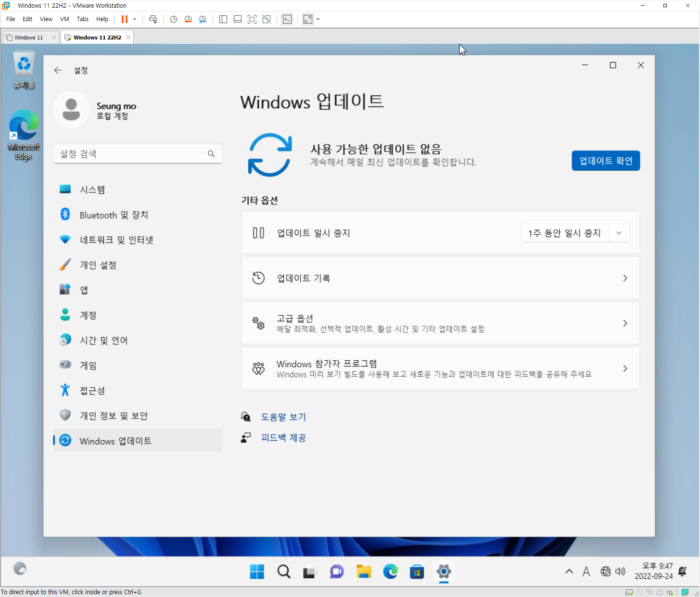Open Task View on the taskbar
Image resolution: width=700 pixels, height=597 pixels.
(x=309, y=572)
